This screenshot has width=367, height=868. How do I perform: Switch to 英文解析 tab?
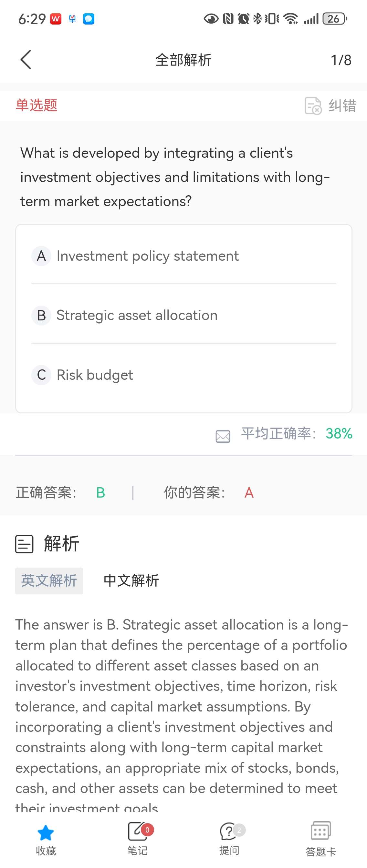click(x=49, y=580)
